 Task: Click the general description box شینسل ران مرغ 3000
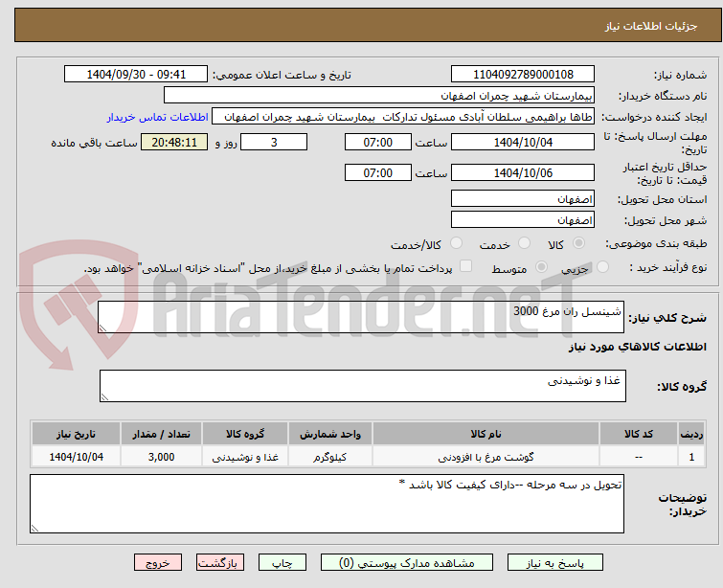click(x=361, y=317)
